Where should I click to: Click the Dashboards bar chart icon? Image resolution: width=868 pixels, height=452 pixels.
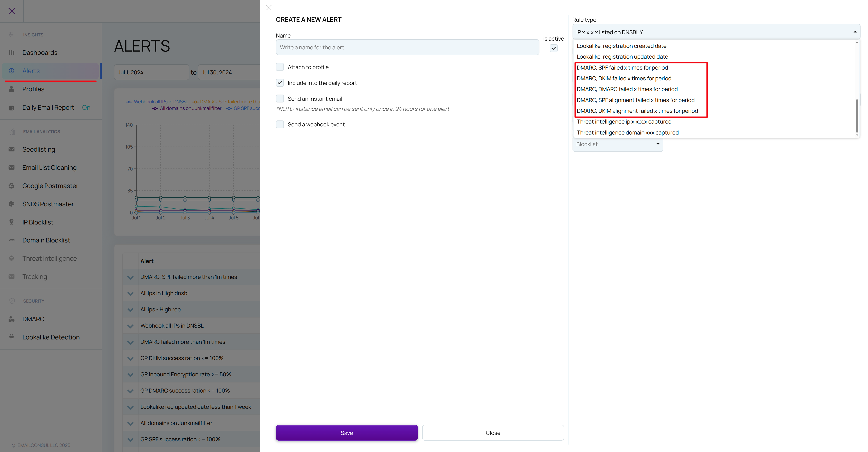[x=11, y=53]
